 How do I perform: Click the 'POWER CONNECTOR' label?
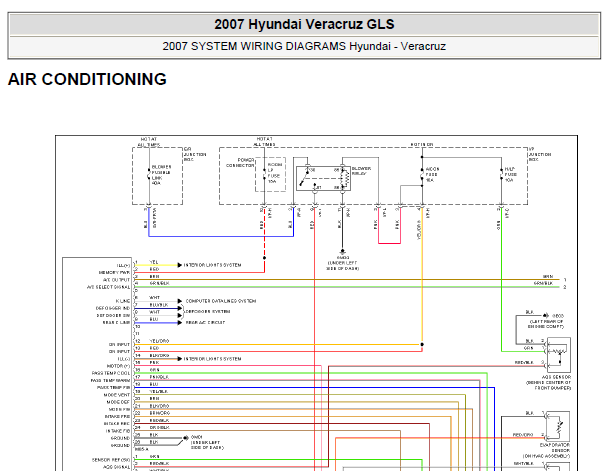[240, 163]
